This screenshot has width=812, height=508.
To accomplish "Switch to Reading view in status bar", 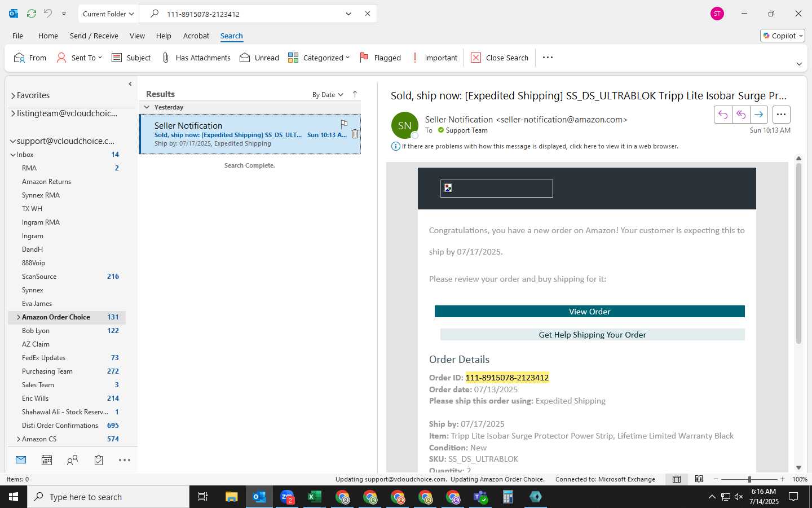I will click(x=699, y=479).
